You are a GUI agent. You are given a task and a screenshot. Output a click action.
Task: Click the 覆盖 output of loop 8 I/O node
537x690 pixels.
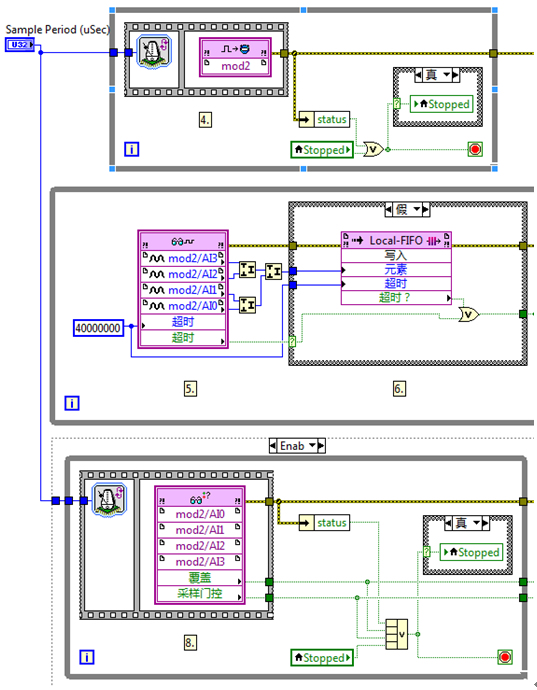coord(200,577)
